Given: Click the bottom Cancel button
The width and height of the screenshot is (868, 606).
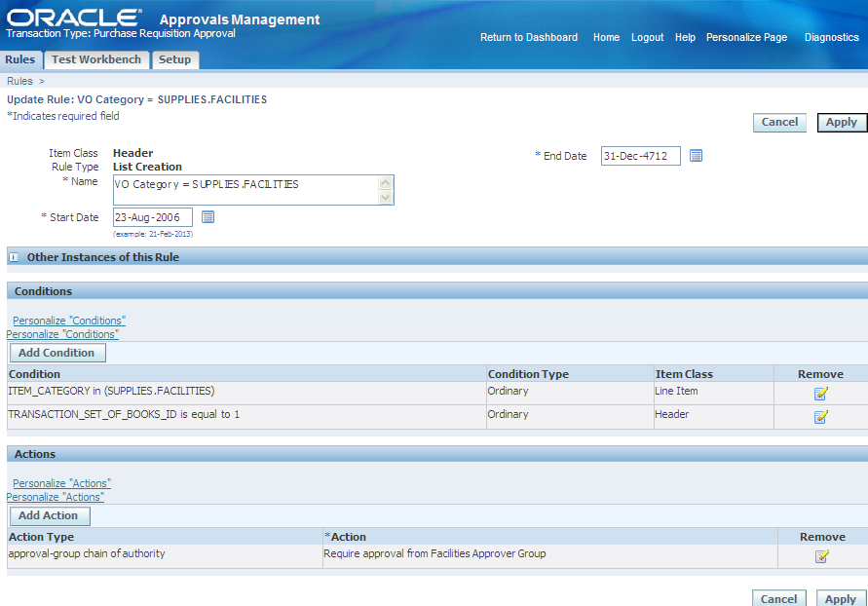Looking at the screenshot, I should (x=779, y=598).
